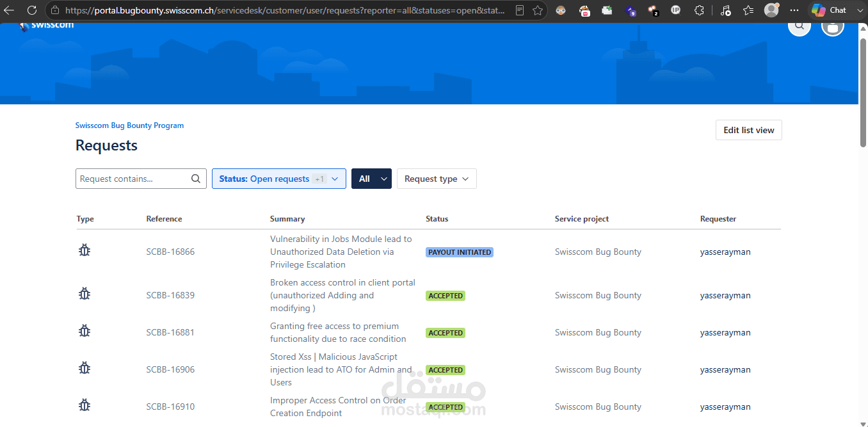
Task: Click the ACCEPTED badge for SCBB-16906
Action: pos(446,370)
